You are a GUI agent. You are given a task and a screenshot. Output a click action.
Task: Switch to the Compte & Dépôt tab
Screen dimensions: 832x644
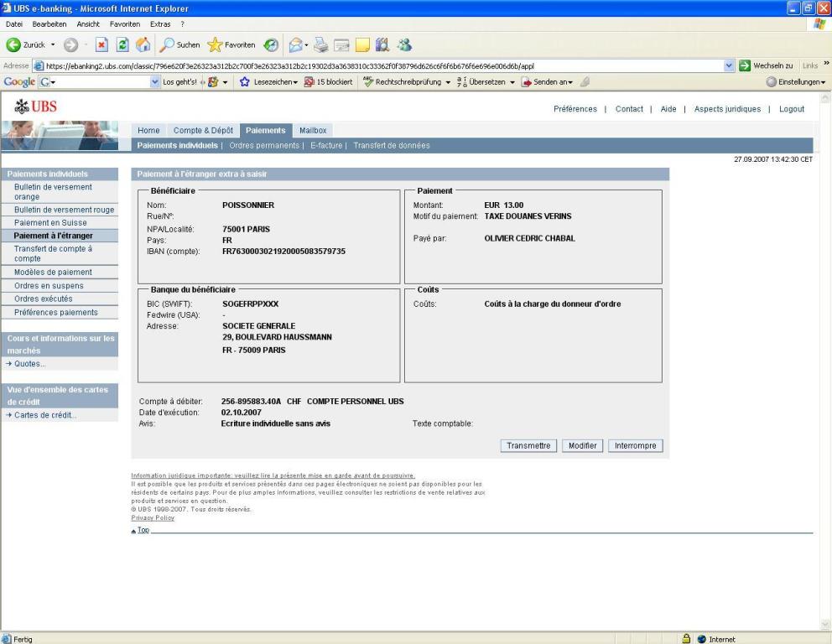(x=203, y=130)
